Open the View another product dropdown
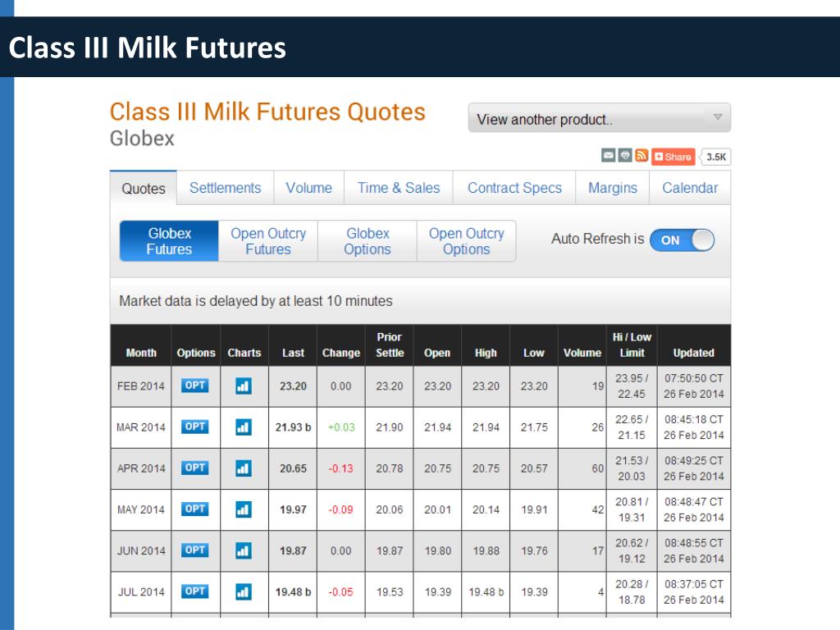 point(600,118)
